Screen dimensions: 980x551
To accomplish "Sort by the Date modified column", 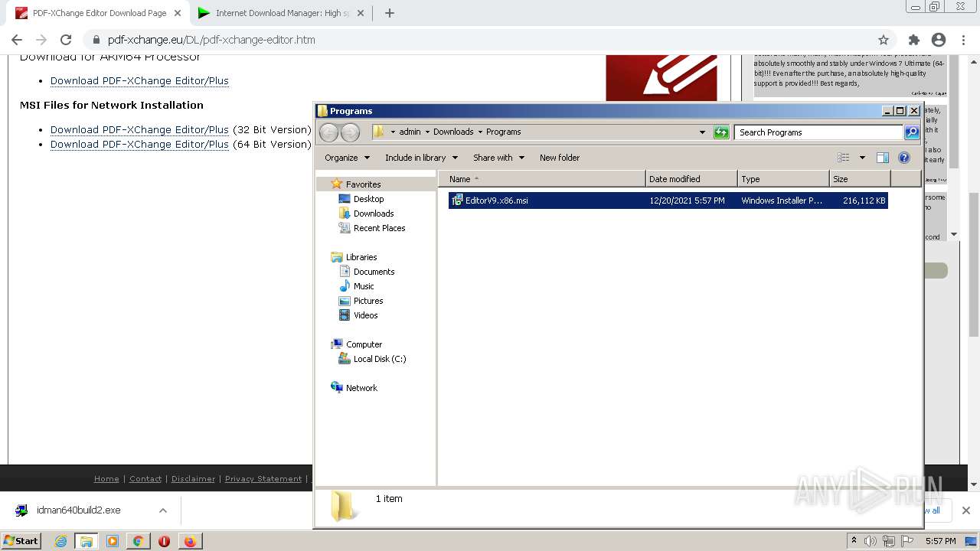I will coord(692,179).
